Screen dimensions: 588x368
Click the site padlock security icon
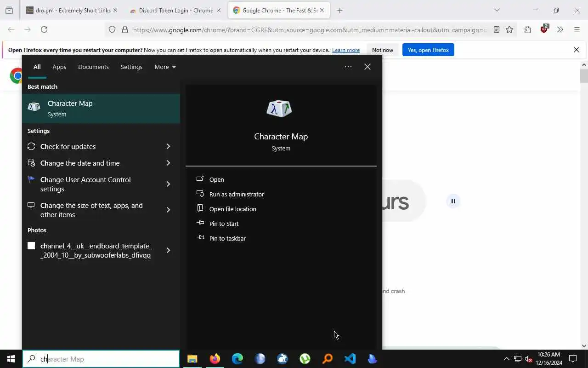(x=125, y=29)
